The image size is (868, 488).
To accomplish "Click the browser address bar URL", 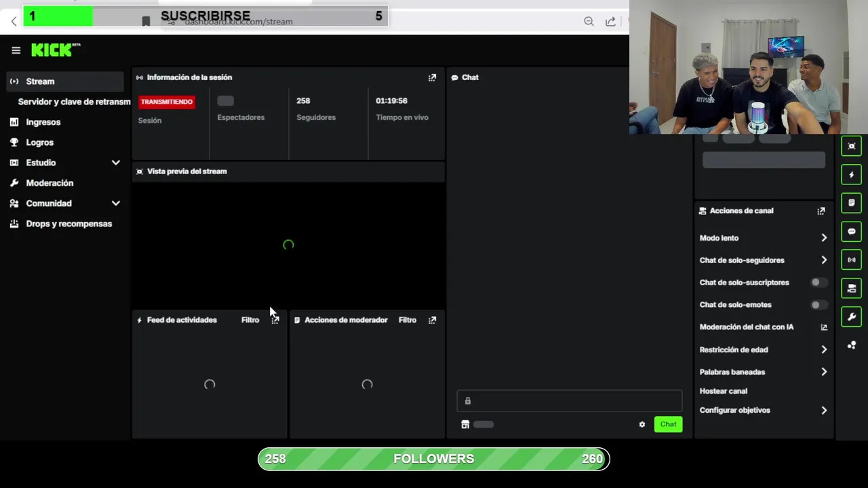I will tap(239, 22).
